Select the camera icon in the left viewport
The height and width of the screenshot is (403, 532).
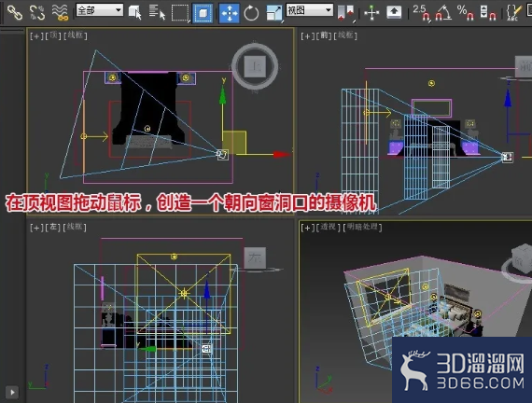coord(206,348)
